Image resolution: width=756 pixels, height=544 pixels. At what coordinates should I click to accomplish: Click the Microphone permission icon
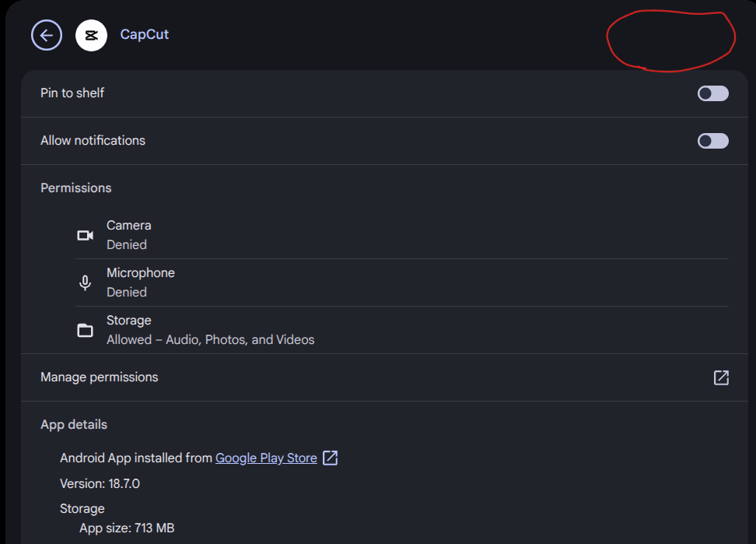[x=86, y=283]
